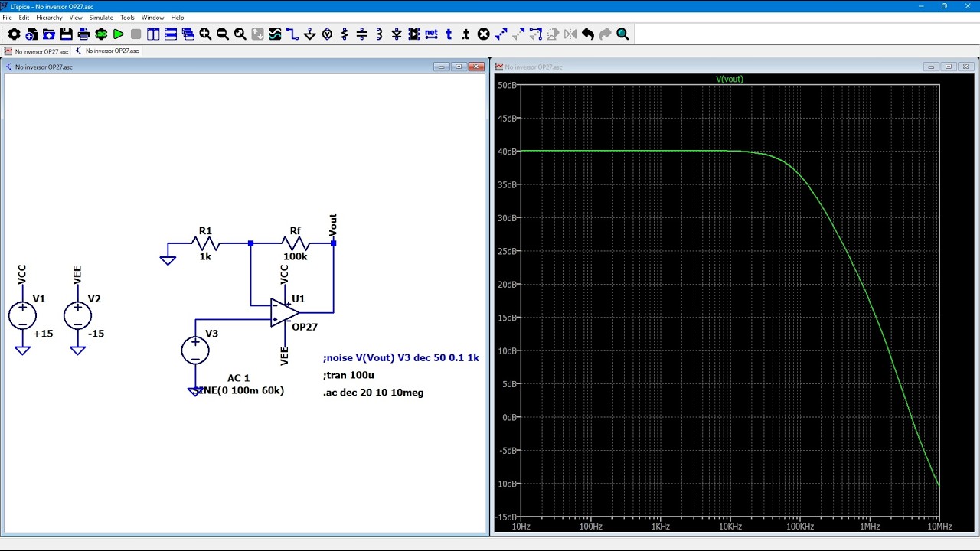Image resolution: width=980 pixels, height=551 pixels.
Task: Place an Inductor
Action: pos(379,34)
